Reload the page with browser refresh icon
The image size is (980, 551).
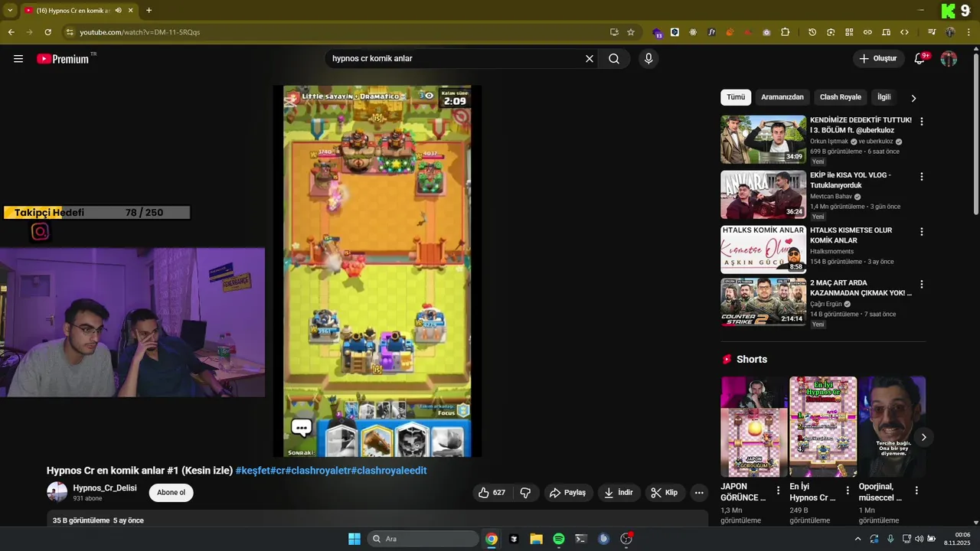(47, 32)
